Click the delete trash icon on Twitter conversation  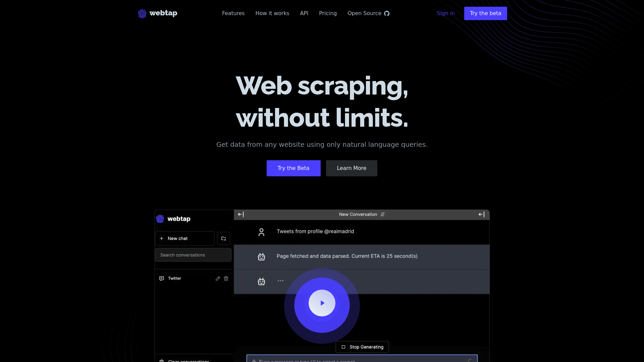pos(226,278)
